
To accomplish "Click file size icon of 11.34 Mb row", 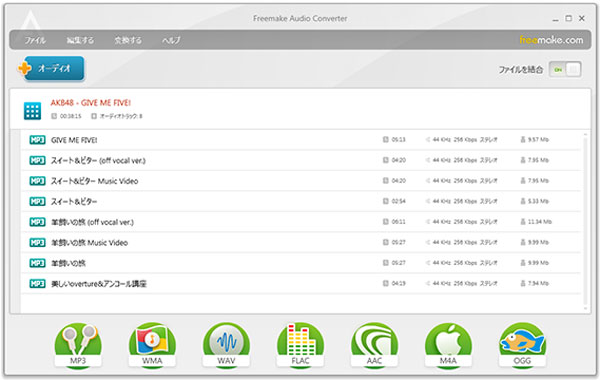I will tap(523, 222).
